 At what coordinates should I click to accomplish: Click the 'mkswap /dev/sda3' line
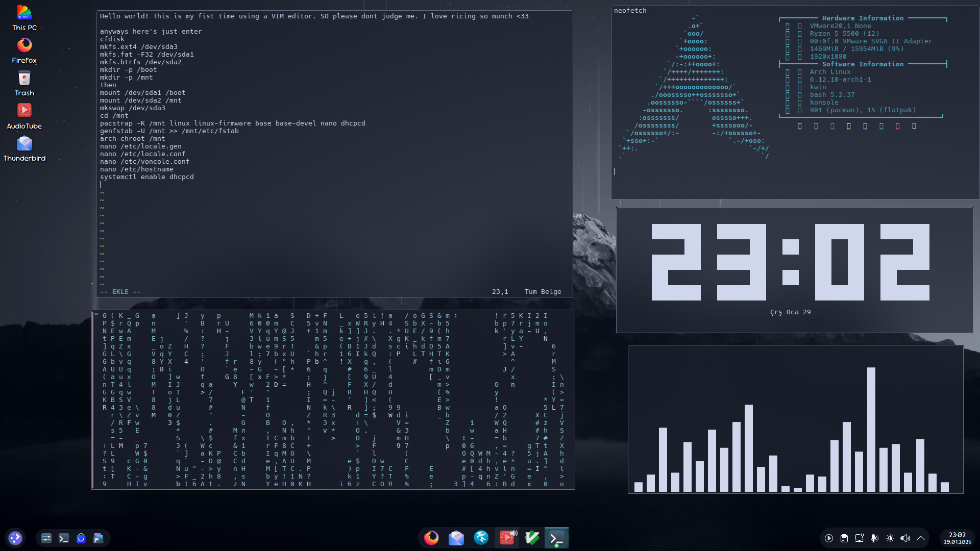(133, 108)
